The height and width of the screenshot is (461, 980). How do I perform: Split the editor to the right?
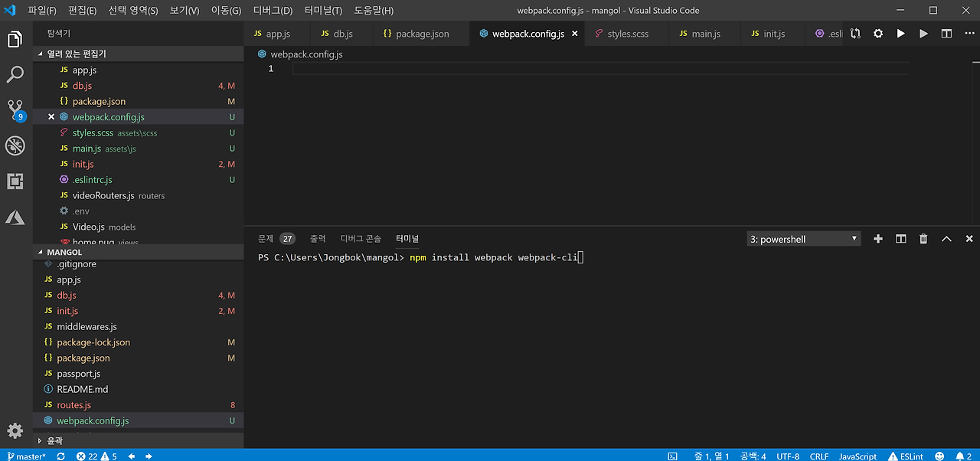click(x=946, y=34)
